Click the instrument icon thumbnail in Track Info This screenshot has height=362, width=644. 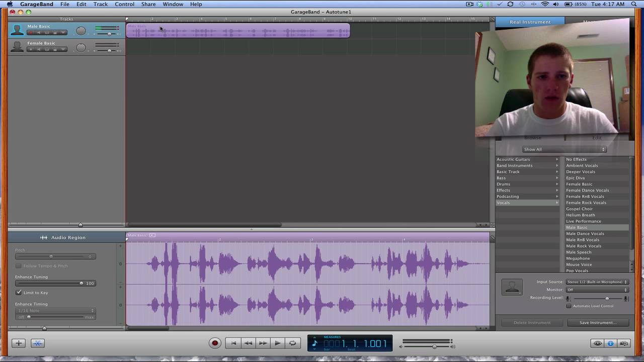click(x=512, y=287)
